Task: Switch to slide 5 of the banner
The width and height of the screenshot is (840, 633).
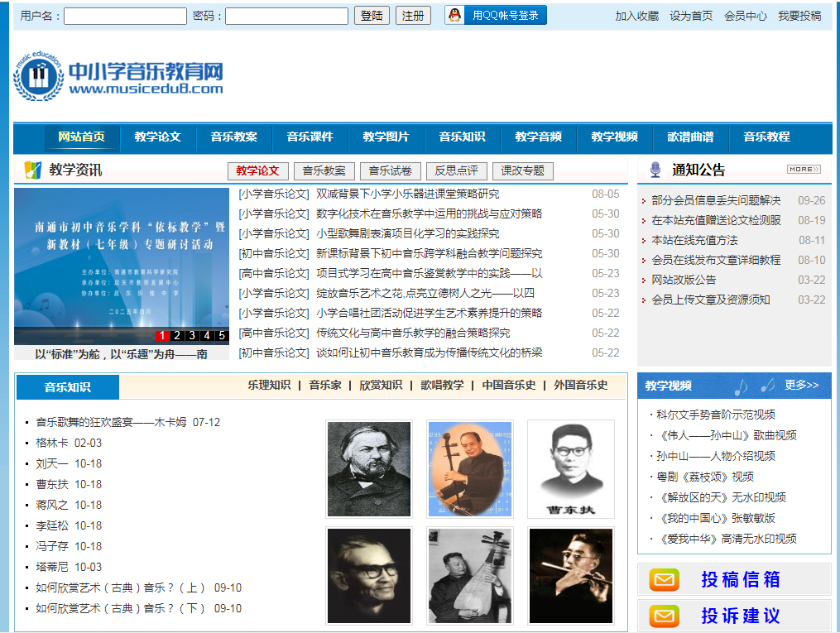Action: coord(222,336)
